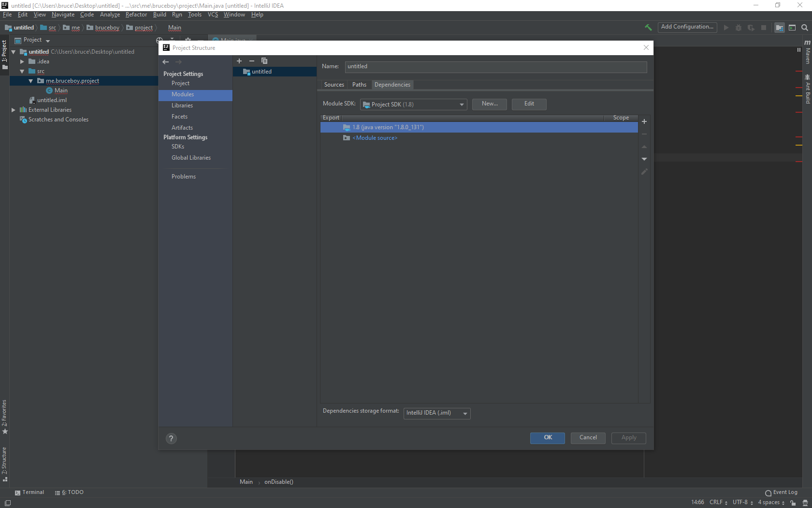Image resolution: width=812 pixels, height=508 pixels.
Task: Click the Run Anything terminal-window icon
Action: 792,28
